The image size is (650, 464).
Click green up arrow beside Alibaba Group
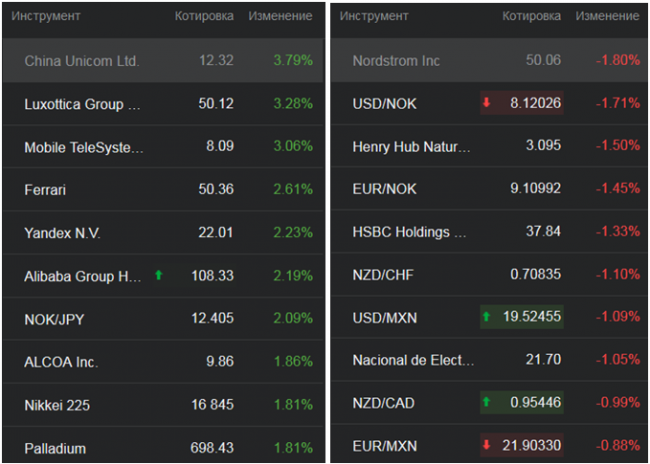158,275
